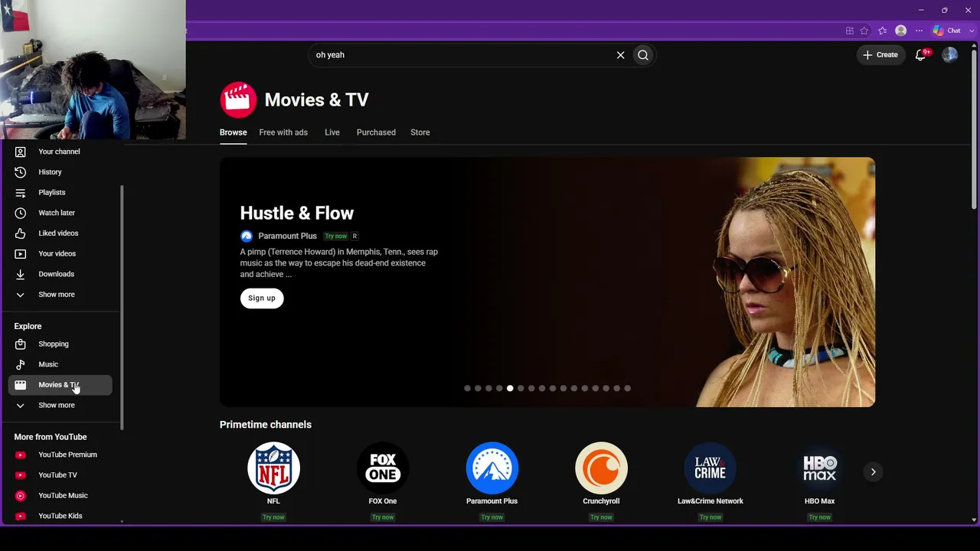This screenshot has height=551, width=980.
Task: Open Your channel from the sidebar
Action: tap(60, 152)
